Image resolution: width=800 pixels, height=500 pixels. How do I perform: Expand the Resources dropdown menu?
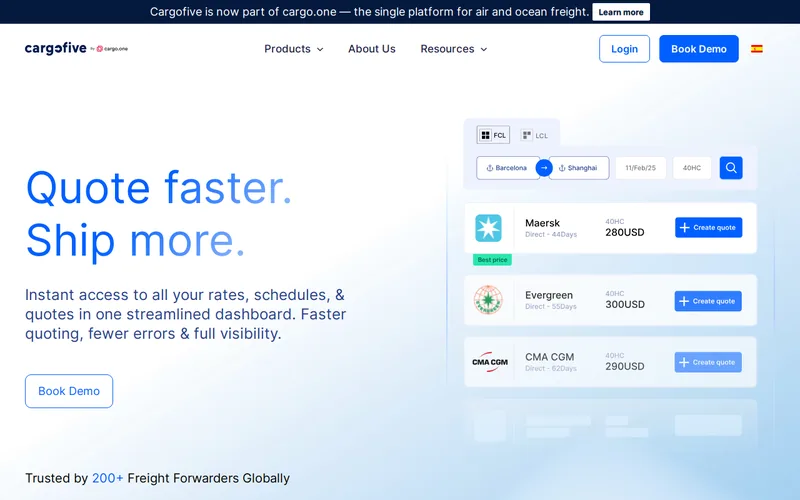454,49
